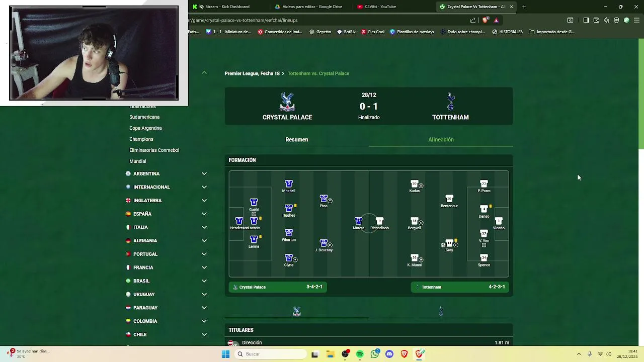Open Champions link in sidebar
This screenshot has width=644, height=362.
141,139
